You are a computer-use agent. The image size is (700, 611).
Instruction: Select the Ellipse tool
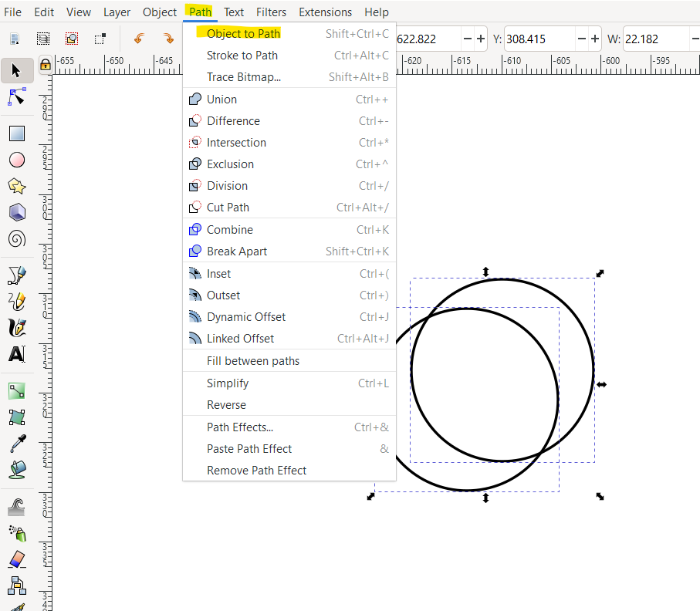pyautogui.click(x=17, y=160)
